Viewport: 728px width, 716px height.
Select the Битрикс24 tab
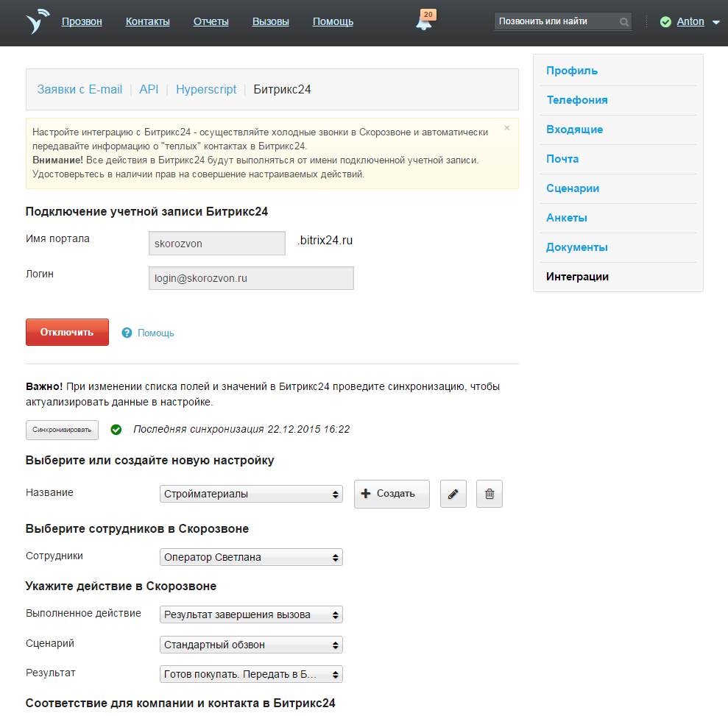pyautogui.click(x=282, y=89)
